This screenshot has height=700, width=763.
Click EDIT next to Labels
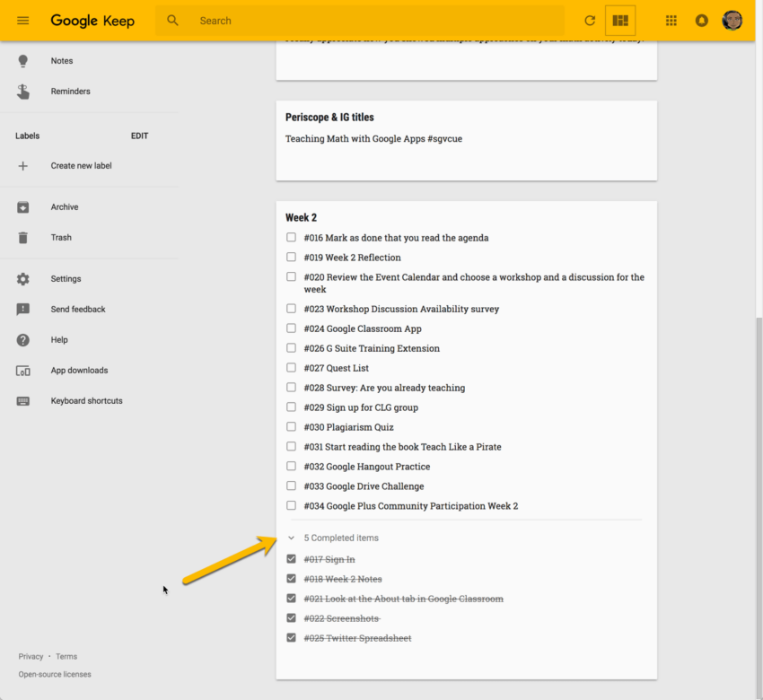click(140, 136)
